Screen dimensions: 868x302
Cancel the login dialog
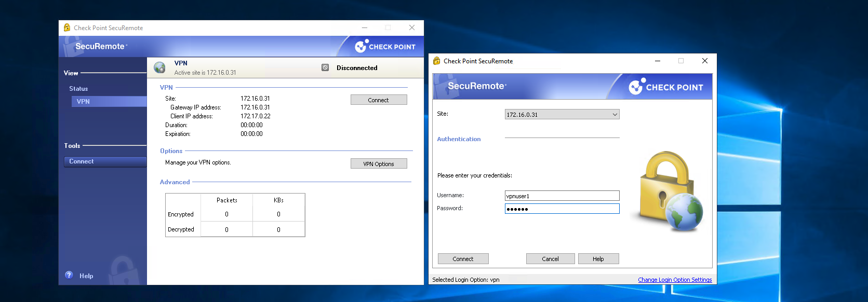pos(550,259)
